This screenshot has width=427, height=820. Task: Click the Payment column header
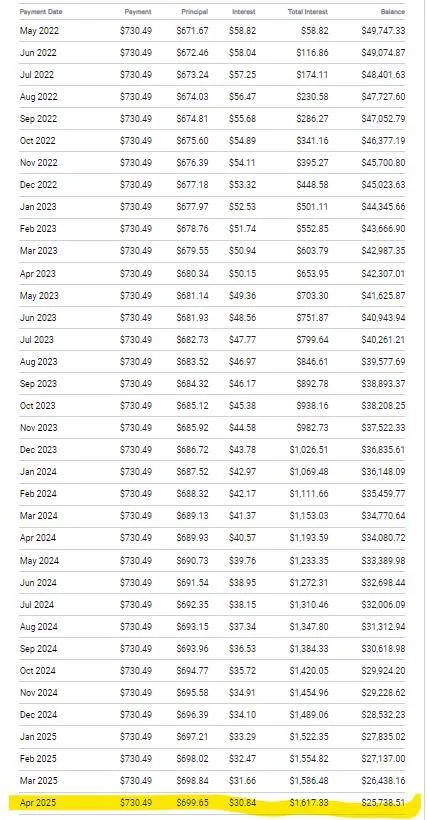point(138,12)
